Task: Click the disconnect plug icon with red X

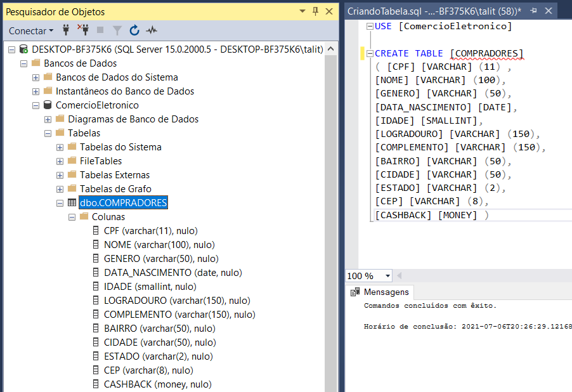Action: pyautogui.click(x=83, y=30)
